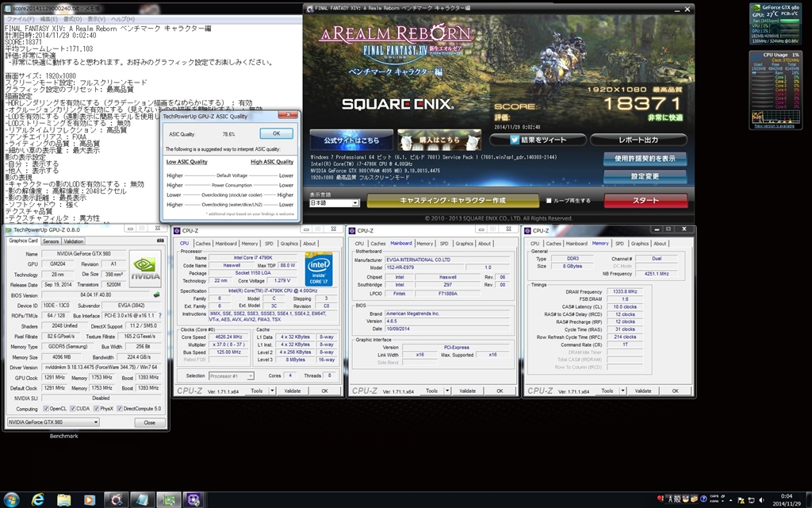Switch to Validation tab in GPU-Z
The width and height of the screenshot is (812, 508).
point(74,241)
